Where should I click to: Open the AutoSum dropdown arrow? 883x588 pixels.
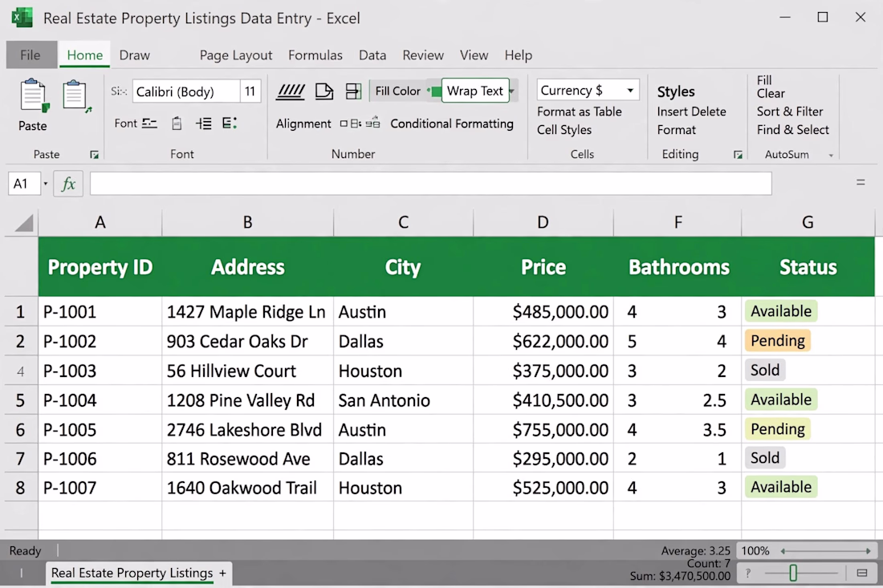point(831,156)
